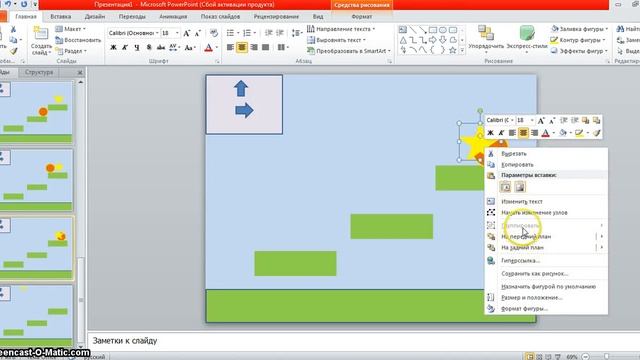Expand Эффекты фигур effects dropdown
The width and height of the screenshot is (640, 360).
580,51
